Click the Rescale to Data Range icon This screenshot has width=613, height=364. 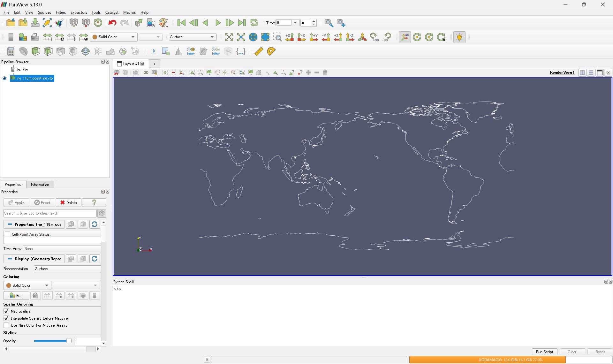coord(47,37)
